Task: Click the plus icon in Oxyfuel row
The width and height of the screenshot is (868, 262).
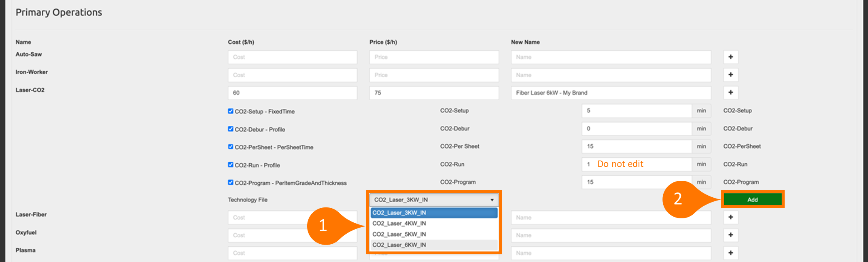Action: (x=730, y=235)
